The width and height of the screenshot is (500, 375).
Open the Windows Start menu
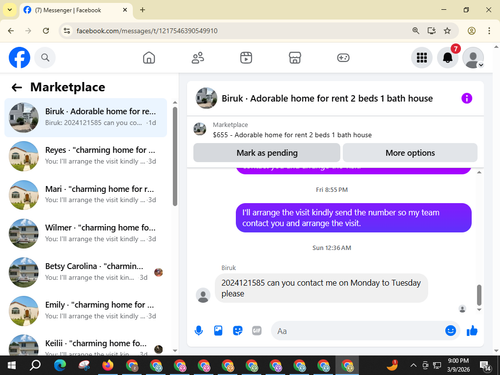pos(11,366)
